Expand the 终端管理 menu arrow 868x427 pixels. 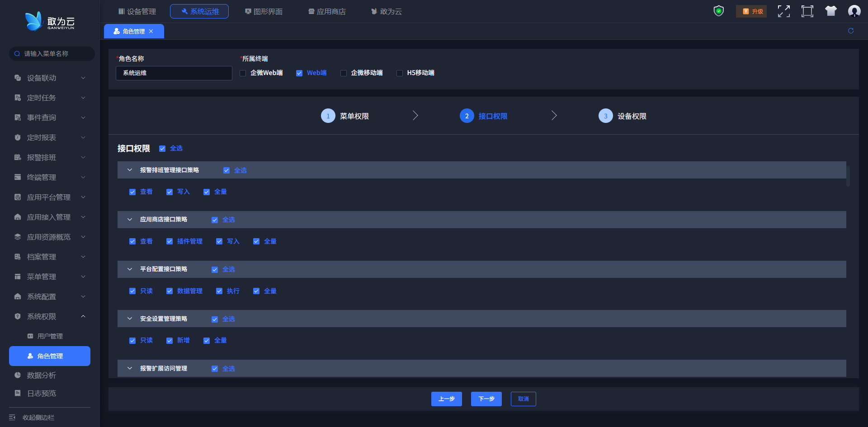(x=83, y=177)
